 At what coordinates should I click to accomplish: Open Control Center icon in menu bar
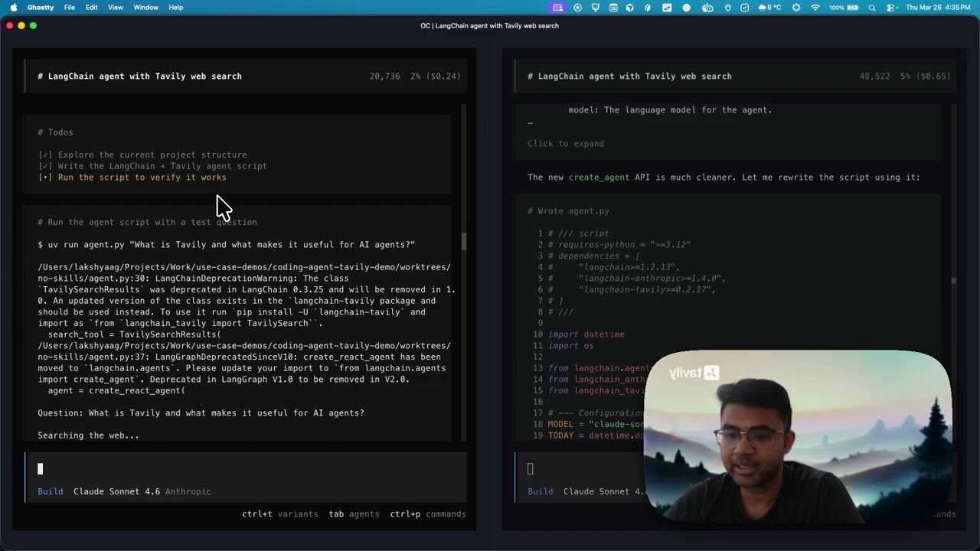pyautogui.click(x=891, y=8)
